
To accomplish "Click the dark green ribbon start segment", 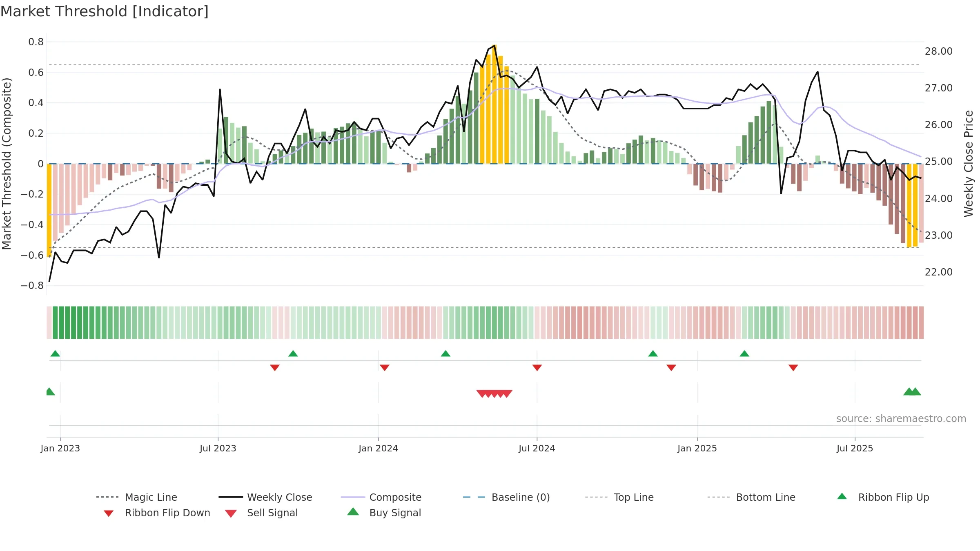I will [x=55, y=322].
